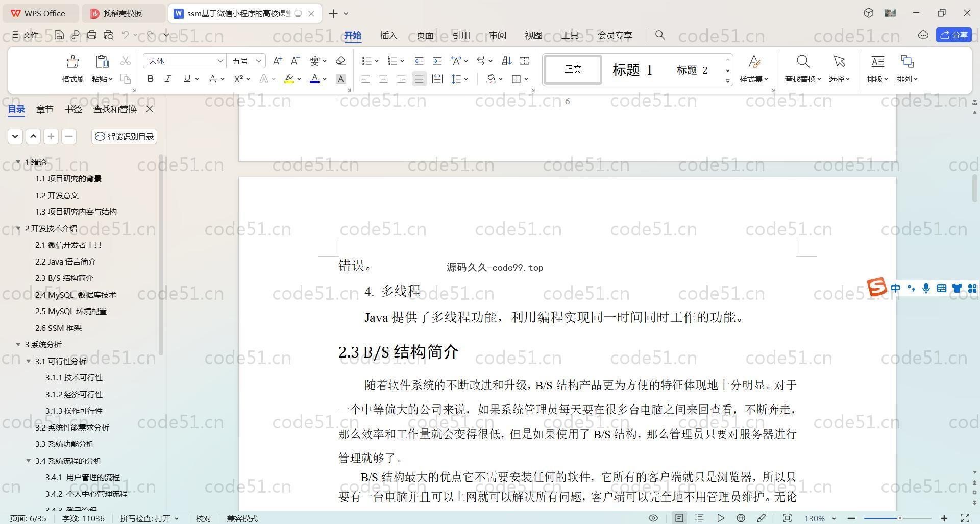Screen dimensions: 980x524
Task: Click the 智能识别目录 button
Action: (125, 136)
